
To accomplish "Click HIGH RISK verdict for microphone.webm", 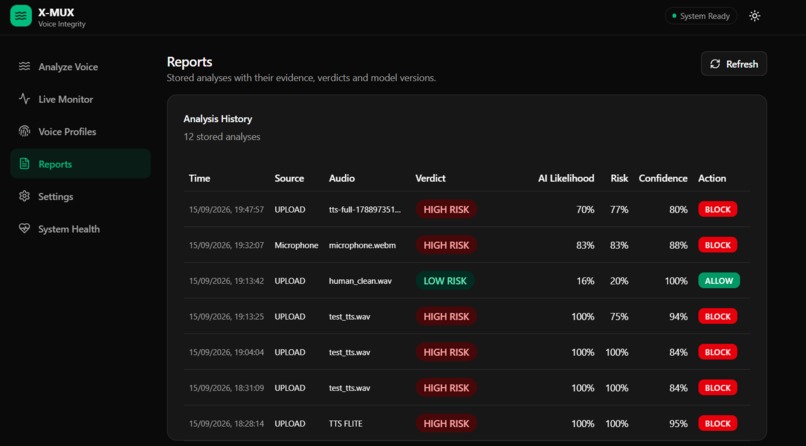I will coord(446,245).
